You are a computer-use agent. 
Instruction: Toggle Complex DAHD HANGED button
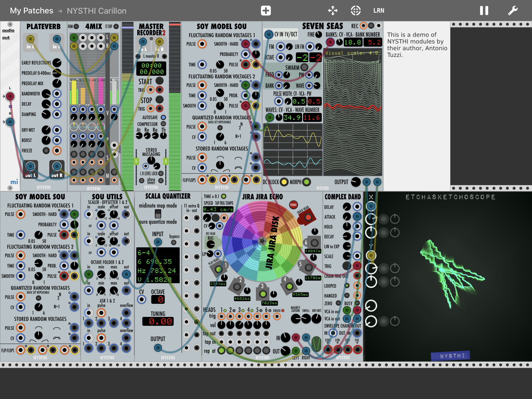tap(347, 295)
